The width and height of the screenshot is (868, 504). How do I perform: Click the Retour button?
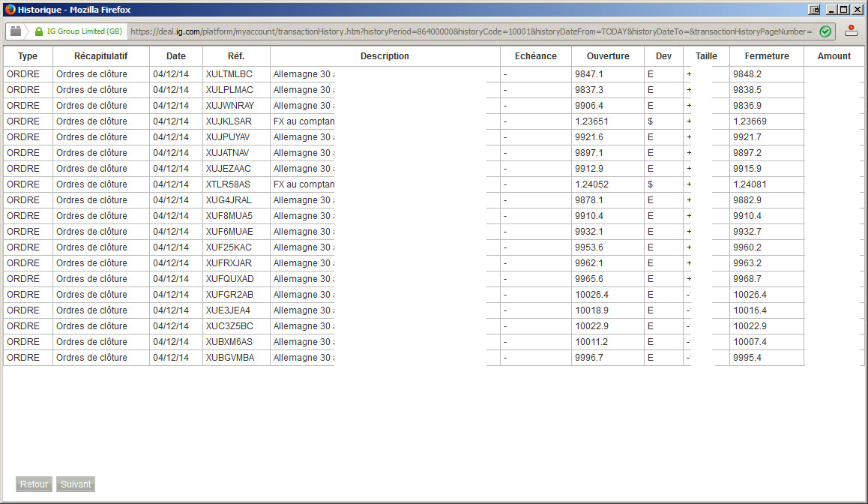point(34,484)
